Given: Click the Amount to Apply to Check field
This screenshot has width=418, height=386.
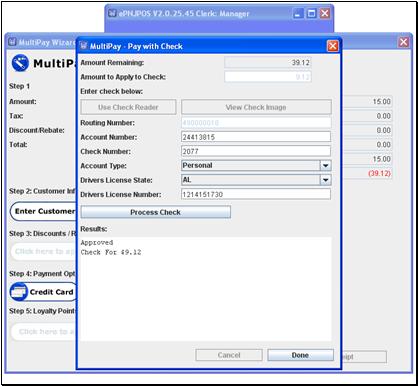Looking at the screenshot, I should coord(268,77).
